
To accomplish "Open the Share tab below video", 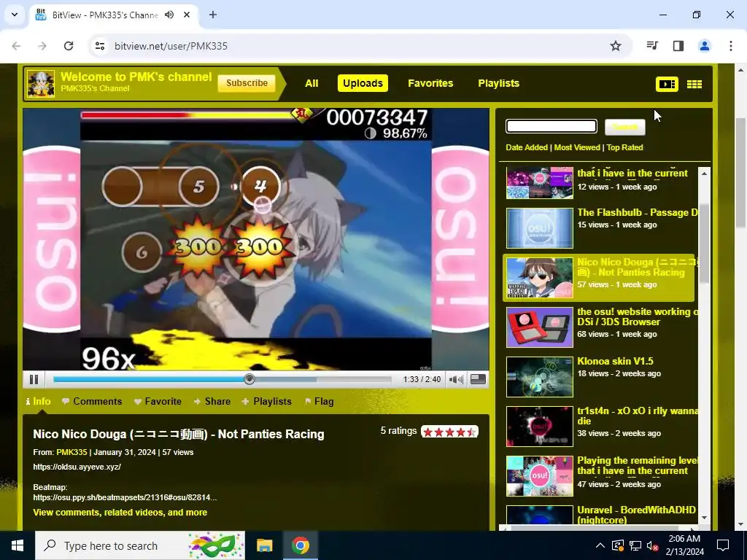I will (212, 402).
